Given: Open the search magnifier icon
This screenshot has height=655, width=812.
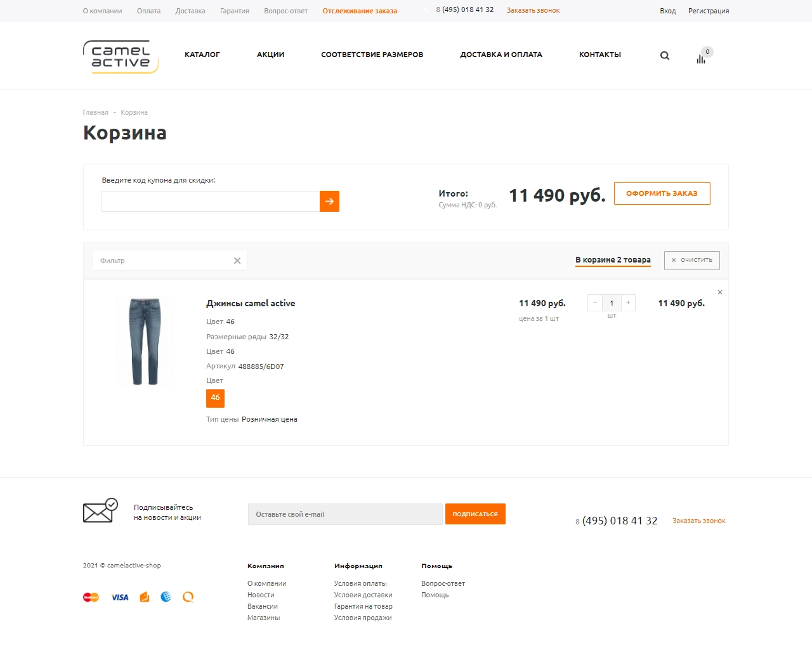Looking at the screenshot, I should (665, 56).
